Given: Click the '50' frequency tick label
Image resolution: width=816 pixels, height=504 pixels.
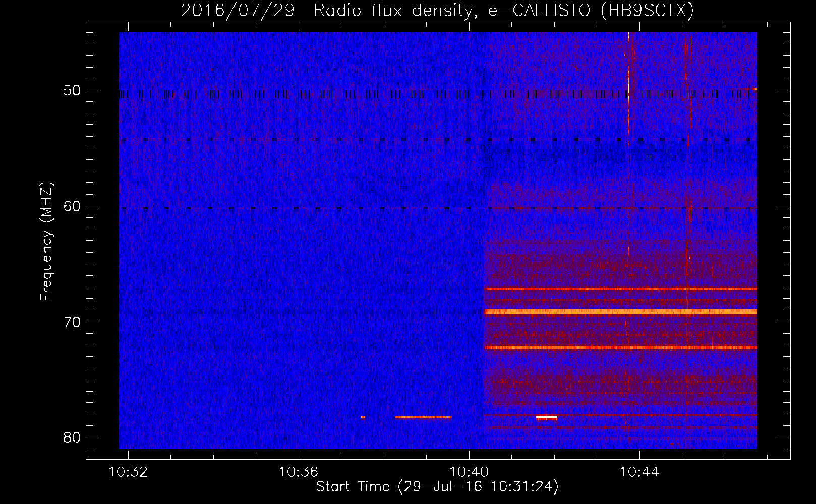Looking at the screenshot, I should click(73, 90).
